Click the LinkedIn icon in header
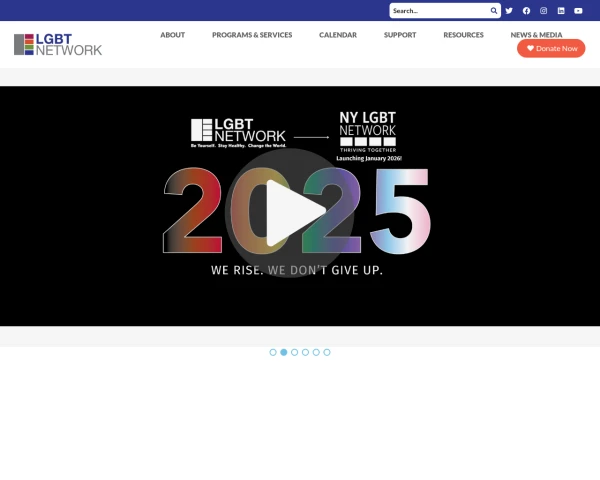Screen dimensions: 600x480 click(561, 11)
